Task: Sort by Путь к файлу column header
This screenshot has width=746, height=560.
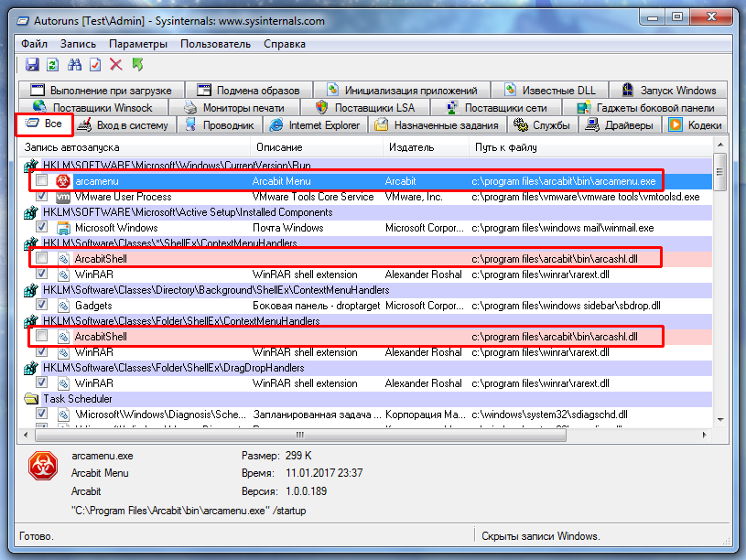Action: coord(591,147)
